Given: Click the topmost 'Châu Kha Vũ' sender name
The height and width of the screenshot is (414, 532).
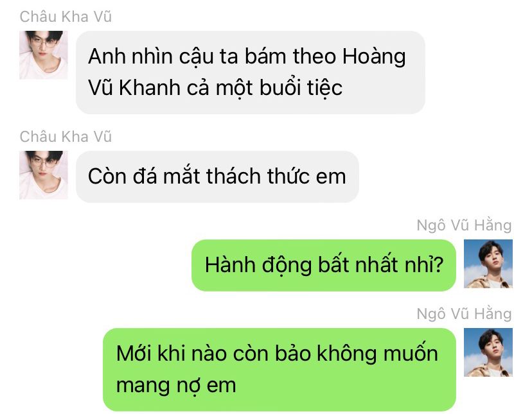Looking at the screenshot, I should (x=66, y=17).
